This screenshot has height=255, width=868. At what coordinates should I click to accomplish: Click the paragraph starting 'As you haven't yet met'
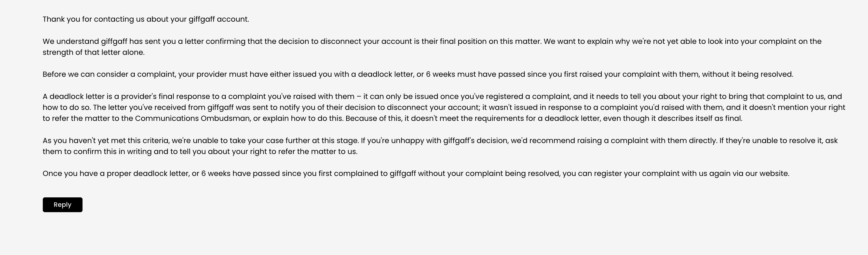(440, 146)
